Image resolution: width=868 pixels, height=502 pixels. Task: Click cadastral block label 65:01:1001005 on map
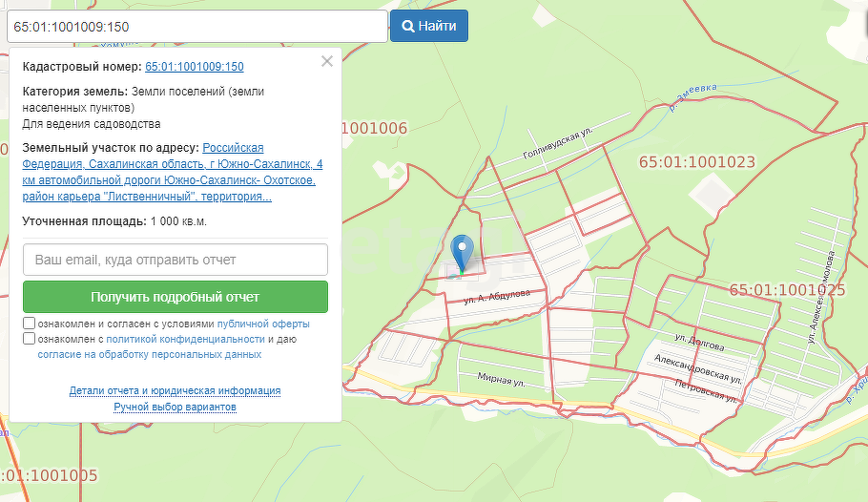tap(50, 475)
